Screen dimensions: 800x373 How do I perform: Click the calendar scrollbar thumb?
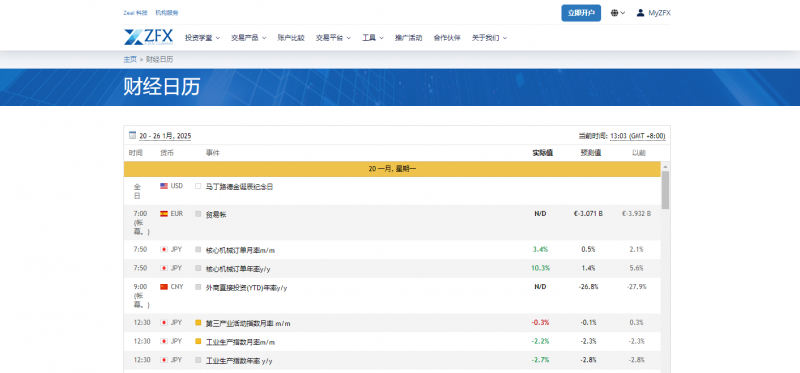click(x=665, y=190)
